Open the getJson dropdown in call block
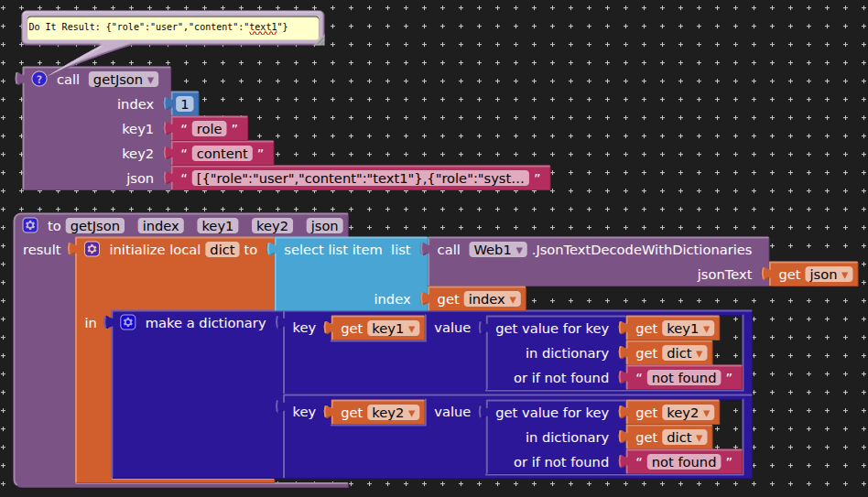This screenshot has width=868, height=497. point(125,80)
